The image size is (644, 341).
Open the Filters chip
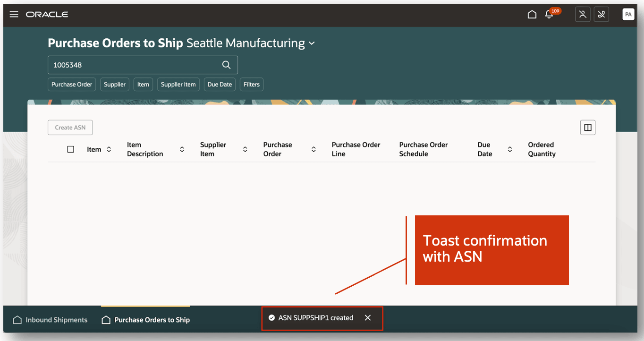pyautogui.click(x=252, y=85)
